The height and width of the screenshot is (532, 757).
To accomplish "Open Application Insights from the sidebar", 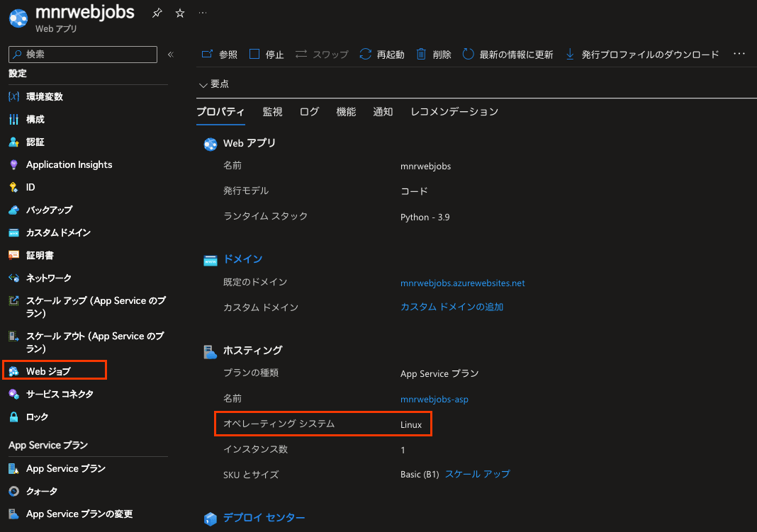I will pos(69,164).
